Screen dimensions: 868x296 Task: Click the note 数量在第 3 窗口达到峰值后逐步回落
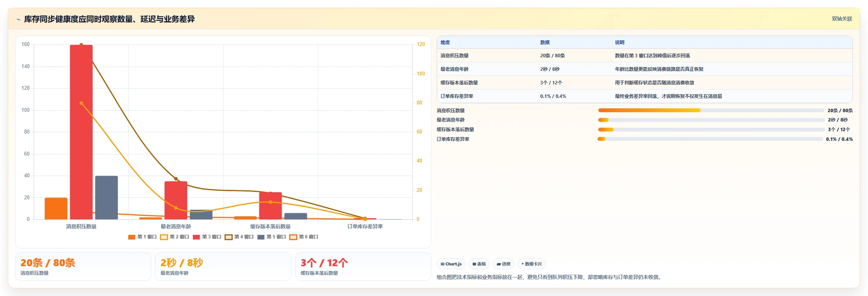click(x=653, y=56)
